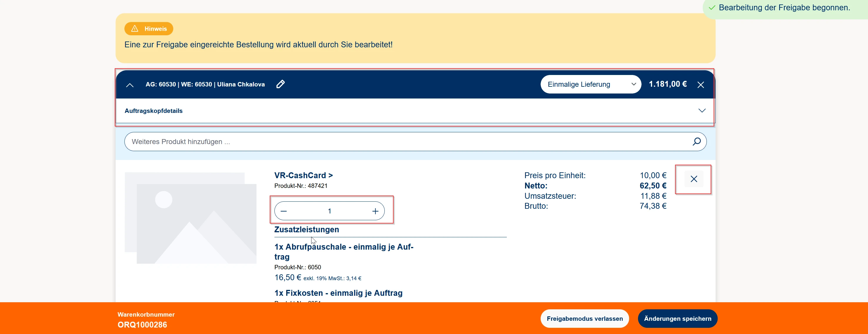Decrease VR-CashCard quantity with minus button
The height and width of the screenshot is (334, 868).
pos(284,211)
